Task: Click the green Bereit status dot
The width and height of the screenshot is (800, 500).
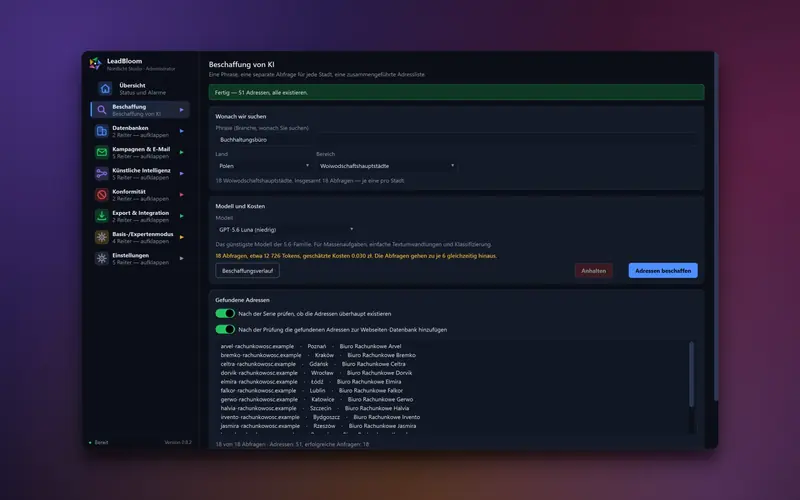Action: (x=90, y=443)
